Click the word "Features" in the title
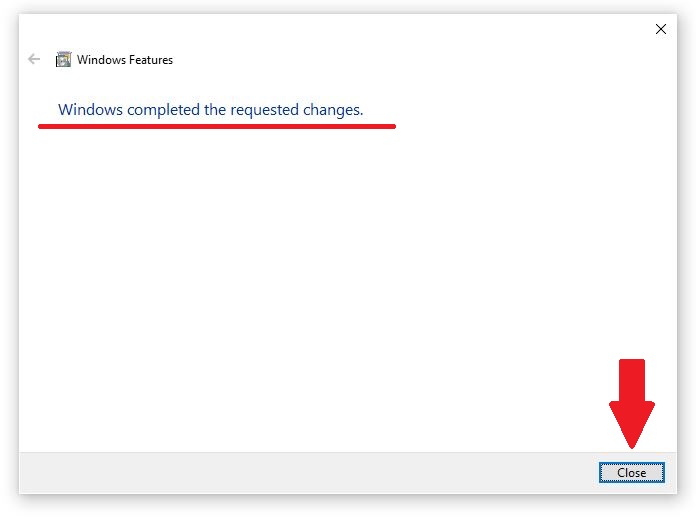The height and width of the screenshot is (519, 696). coord(151,60)
